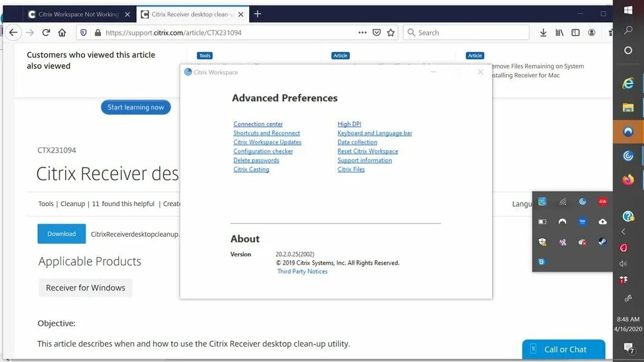644x362 pixels.
Task: Open a new Firefox tab
Action: [x=258, y=14]
